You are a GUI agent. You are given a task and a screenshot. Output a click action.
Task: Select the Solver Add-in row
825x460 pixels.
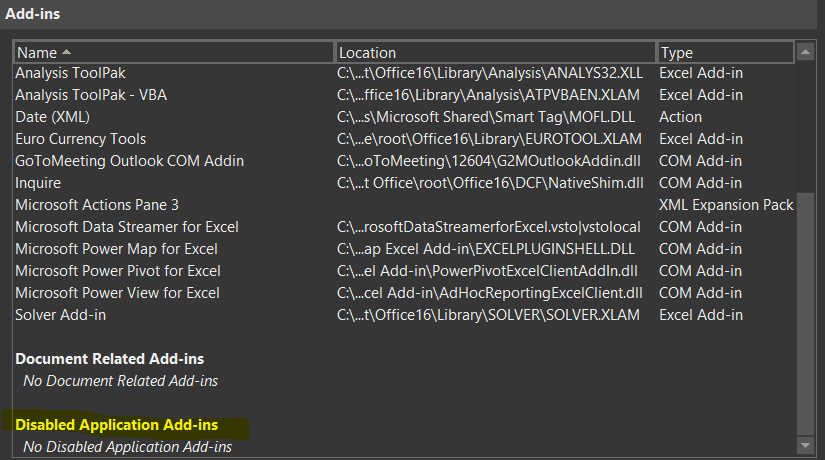click(404, 315)
